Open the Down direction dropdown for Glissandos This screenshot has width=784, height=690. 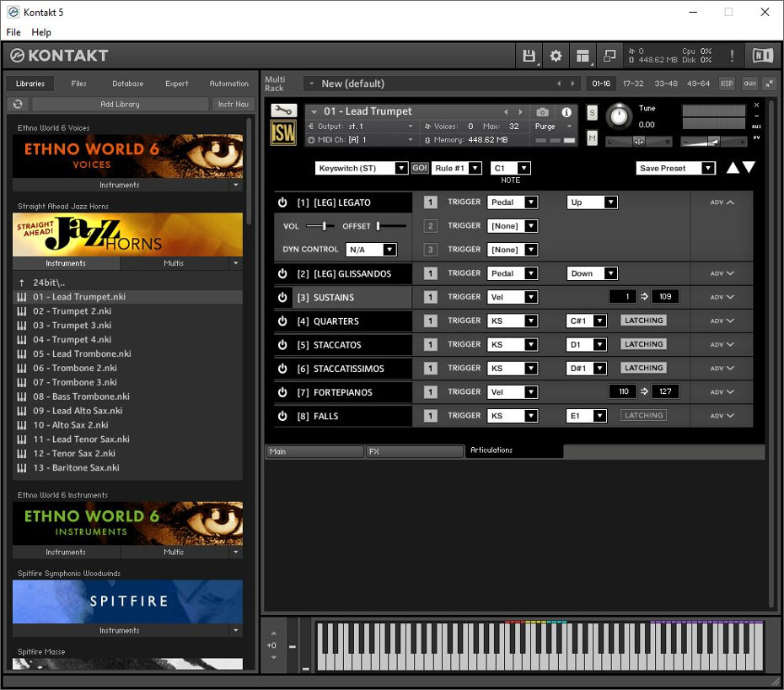[592, 273]
